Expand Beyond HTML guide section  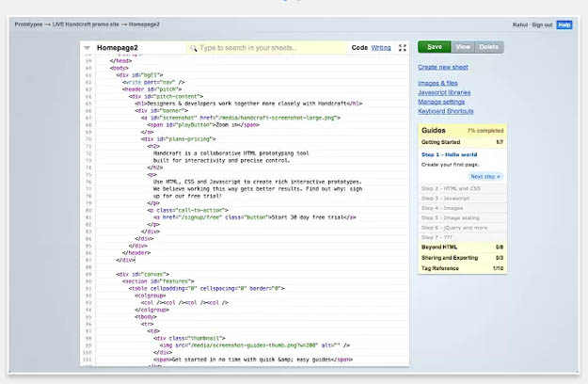pos(462,248)
